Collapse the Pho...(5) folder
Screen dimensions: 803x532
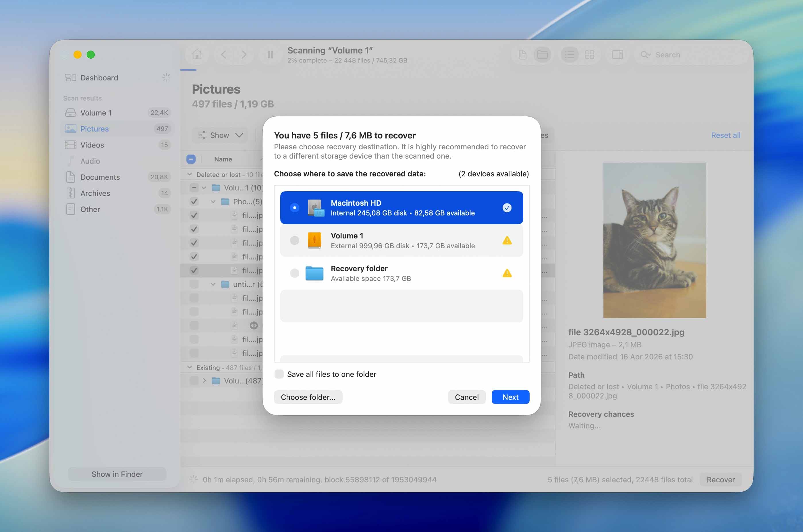pyautogui.click(x=213, y=202)
